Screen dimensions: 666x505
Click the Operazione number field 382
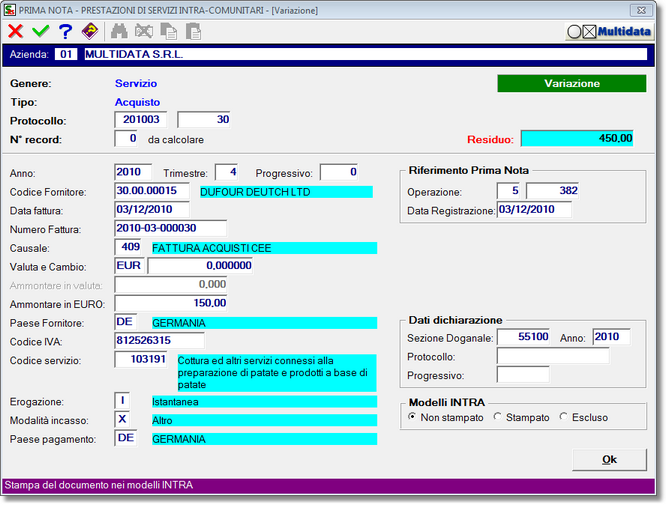click(x=552, y=191)
